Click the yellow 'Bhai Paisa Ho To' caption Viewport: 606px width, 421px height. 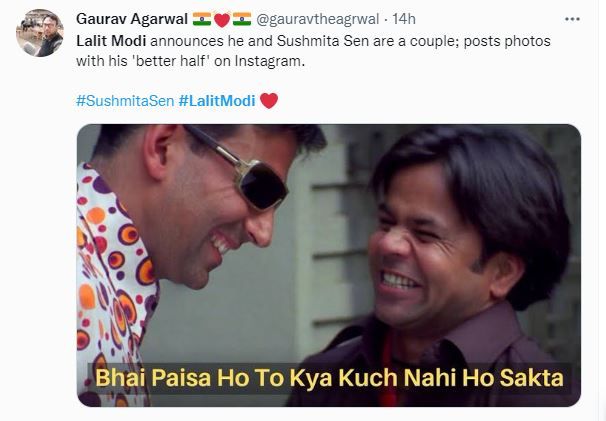click(191, 378)
